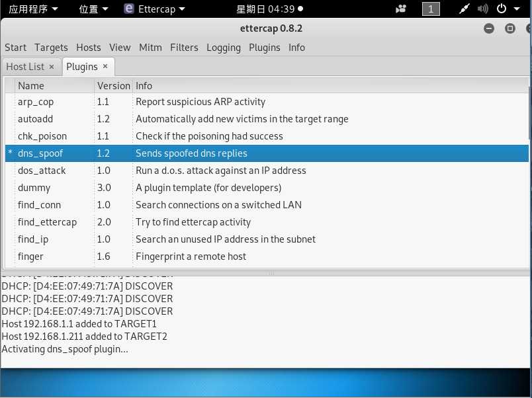The width and height of the screenshot is (532, 398).
Task: Open the Targets menu
Action: coord(51,48)
